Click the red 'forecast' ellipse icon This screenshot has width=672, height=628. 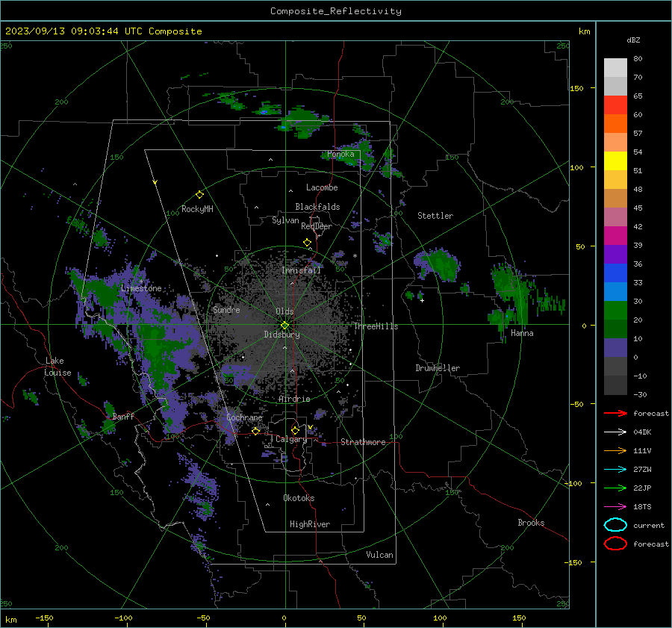tap(615, 544)
